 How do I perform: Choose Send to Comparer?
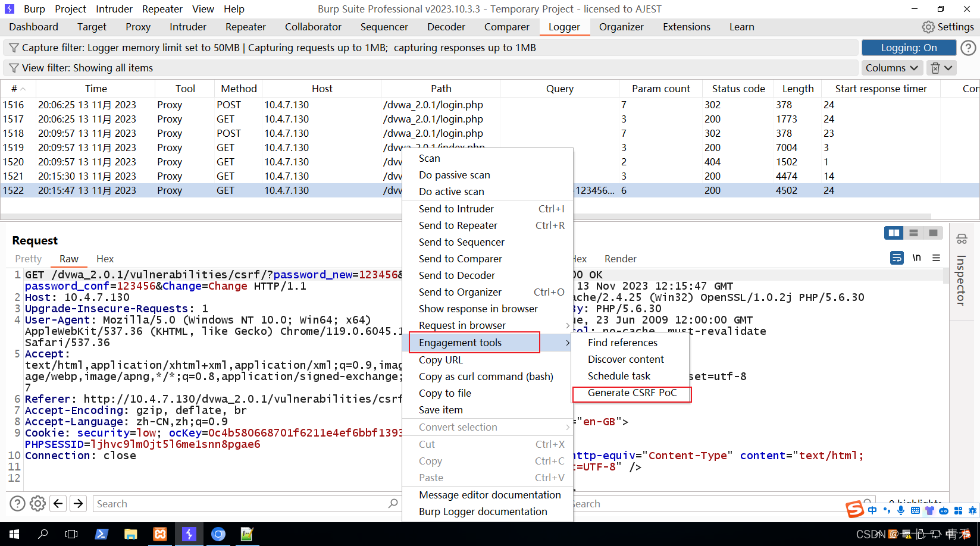[x=487, y=259]
